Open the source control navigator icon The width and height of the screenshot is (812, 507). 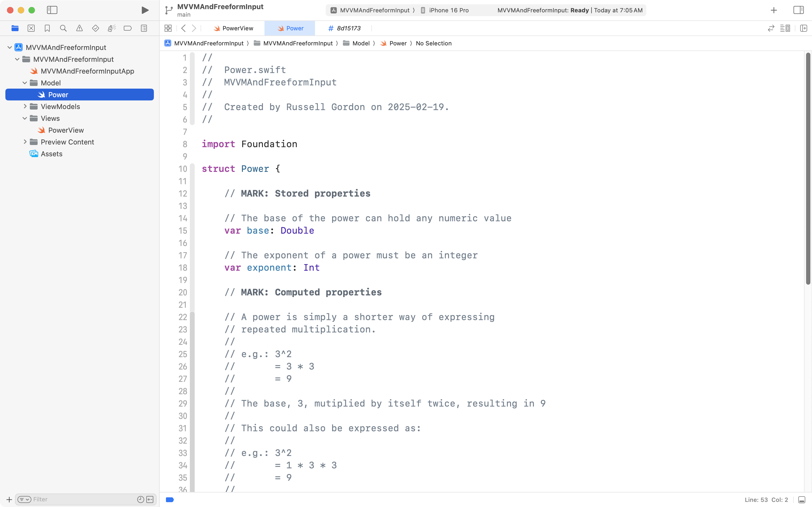pos(31,28)
